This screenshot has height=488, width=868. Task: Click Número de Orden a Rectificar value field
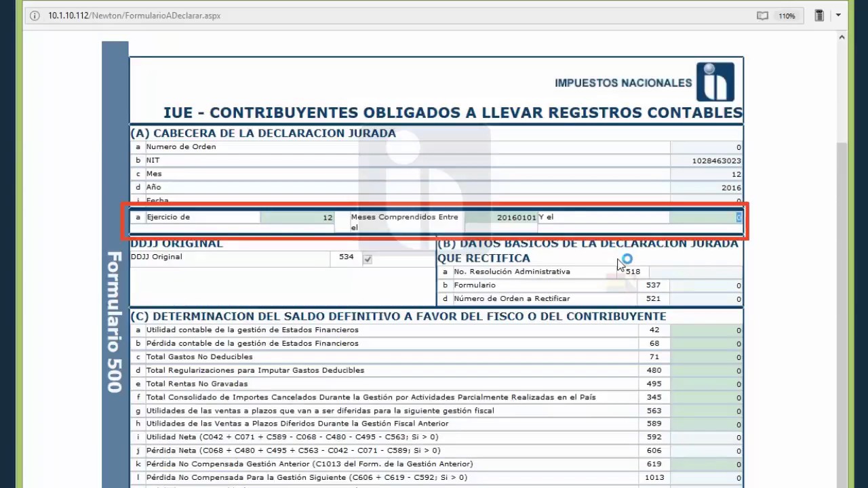click(x=706, y=299)
